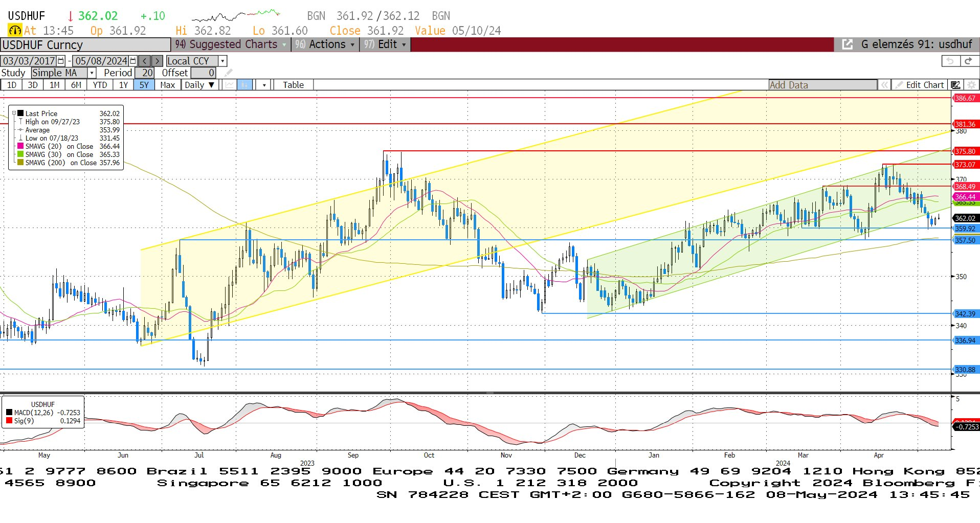Click the gauge icon beside At 13:45

click(15, 31)
